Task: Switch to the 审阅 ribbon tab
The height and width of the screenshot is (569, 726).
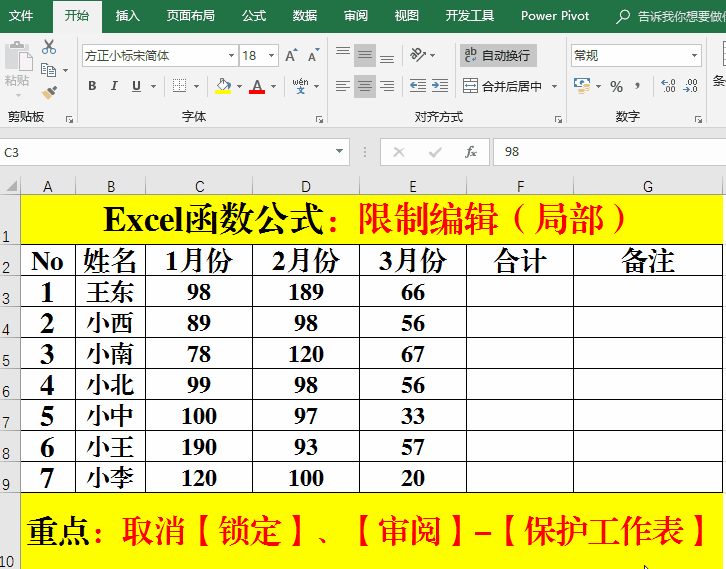Action: point(355,16)
